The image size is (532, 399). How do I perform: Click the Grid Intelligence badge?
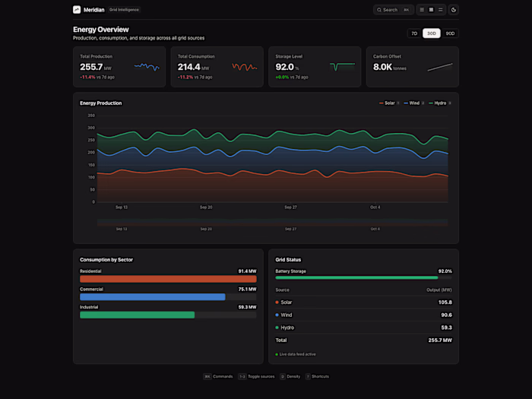pyautogui.click(x=124, y=10)
